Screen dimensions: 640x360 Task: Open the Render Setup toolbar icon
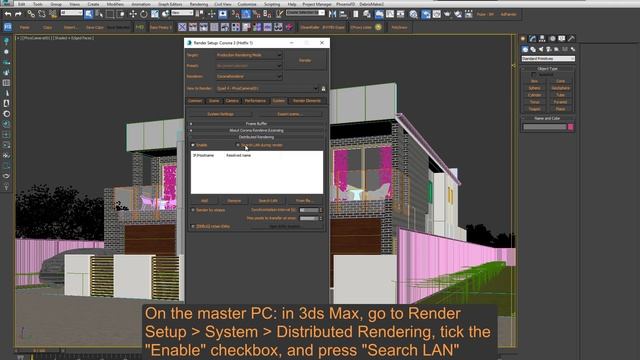pyautogui.click(x=426, y=14)
